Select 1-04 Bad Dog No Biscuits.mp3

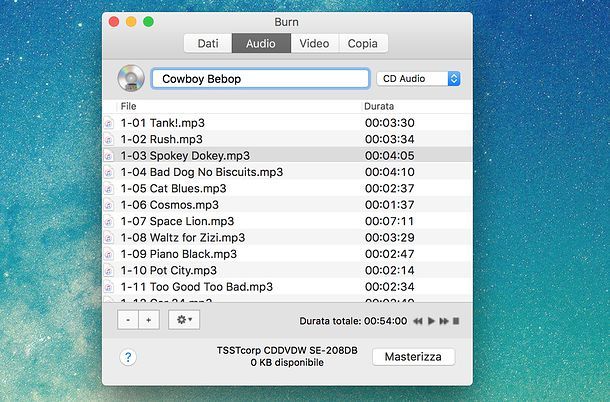(x=287, y=172)
